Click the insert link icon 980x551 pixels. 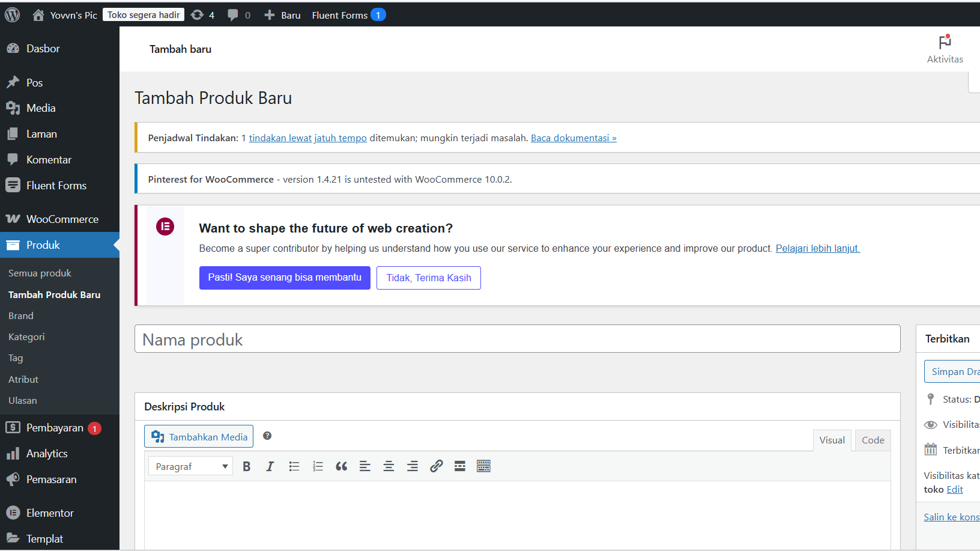pyautogui.click(x=437, y=466)
